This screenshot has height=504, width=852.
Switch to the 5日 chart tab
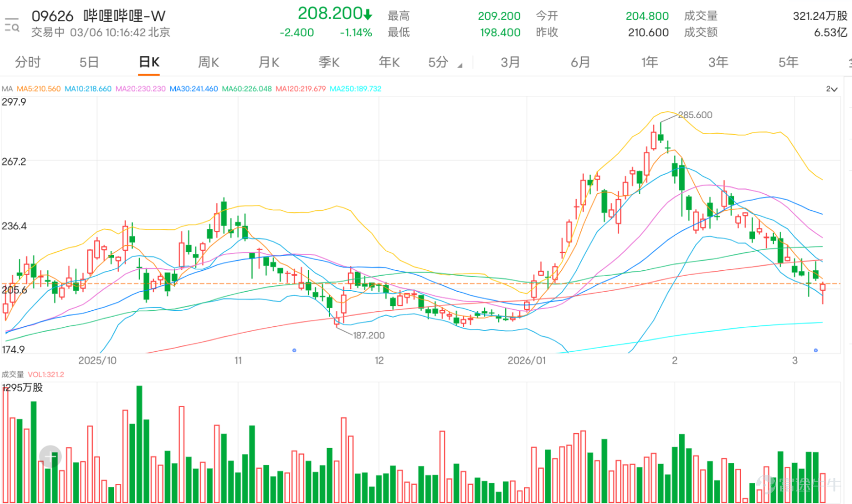tap(89, 62)
